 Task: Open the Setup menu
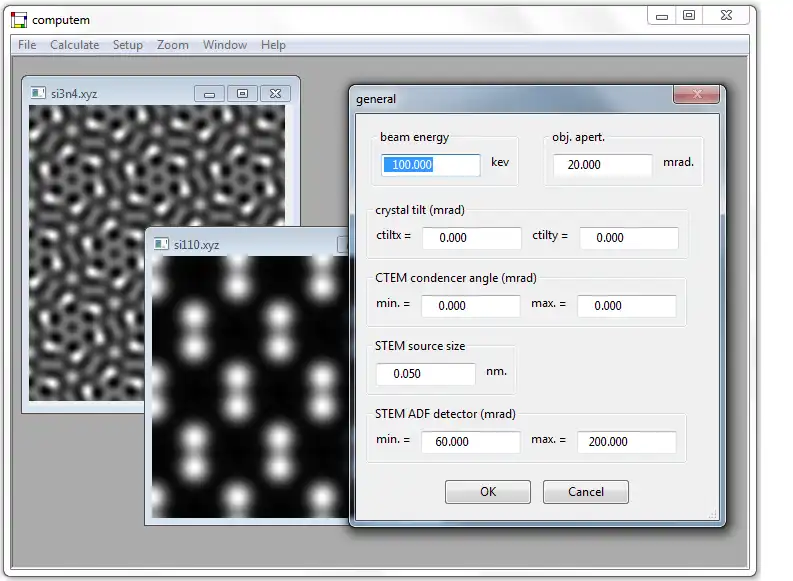tap(128, 45)
